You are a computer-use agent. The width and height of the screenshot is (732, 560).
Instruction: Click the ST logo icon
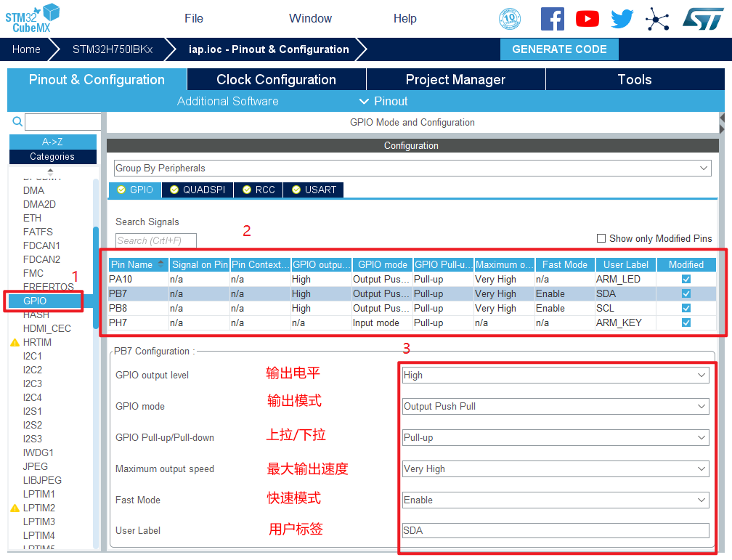click(702, 19)
